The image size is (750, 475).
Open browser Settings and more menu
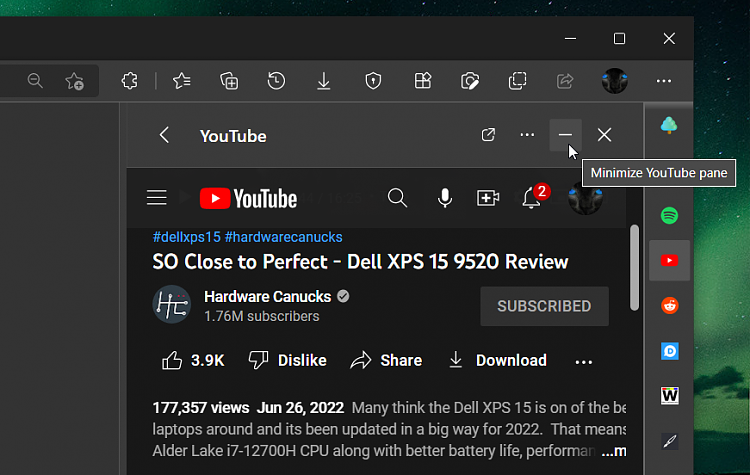pyautogui.click(x=663, y=81)
